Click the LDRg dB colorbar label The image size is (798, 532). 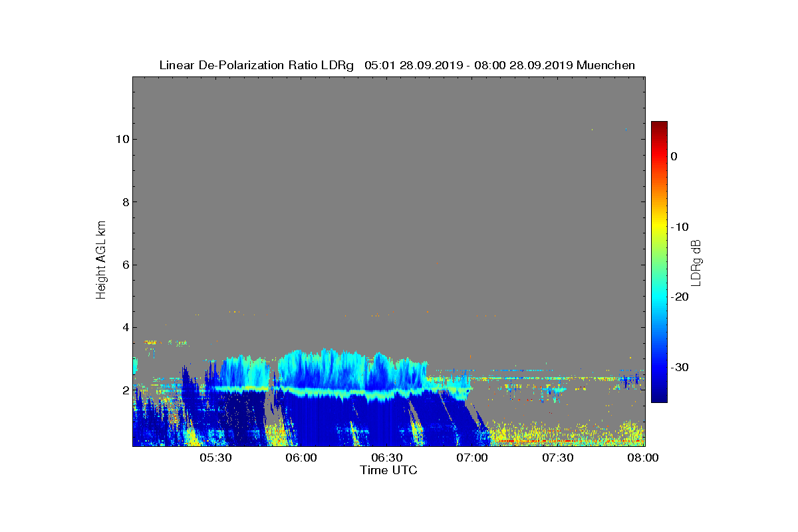[x=696, y=262]
